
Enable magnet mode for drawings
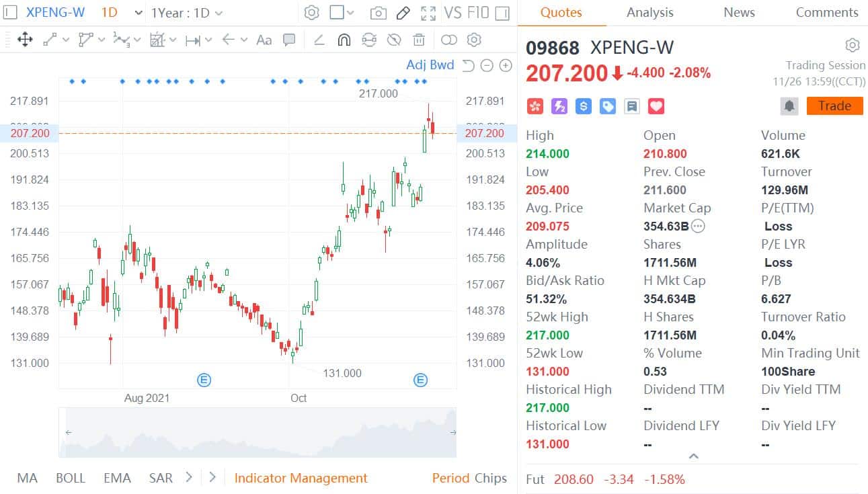[x=344, y=40]
